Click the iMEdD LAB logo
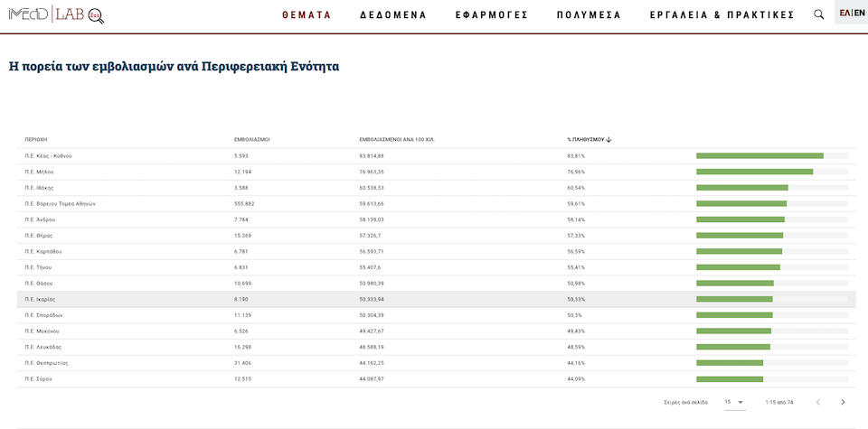 pos(56,14)
